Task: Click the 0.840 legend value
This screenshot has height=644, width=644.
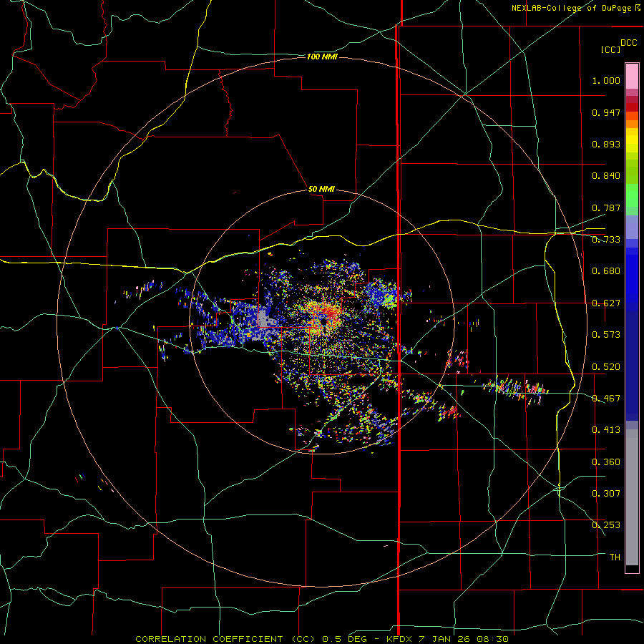Action: pyautogui.click(x=606, y=176)
